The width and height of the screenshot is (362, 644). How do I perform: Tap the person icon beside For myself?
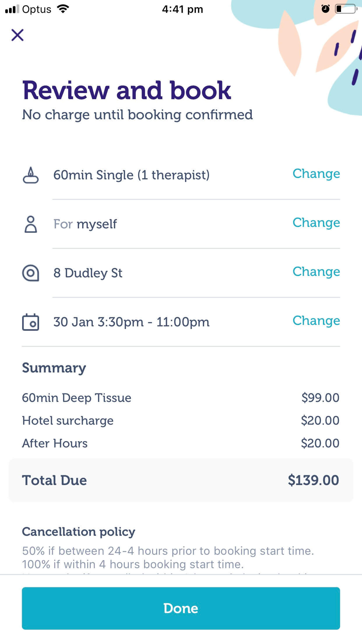coord(31,224)
